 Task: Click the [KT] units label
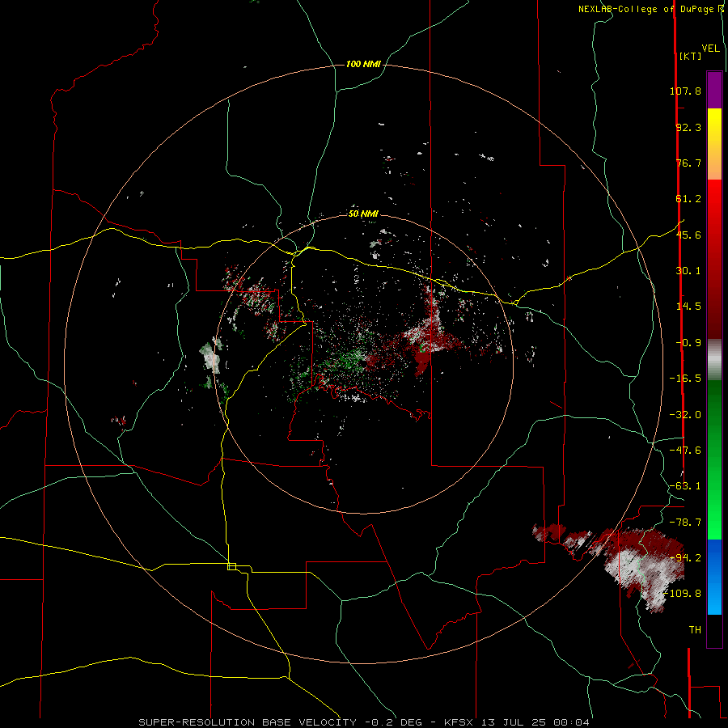tap(690, 56)
